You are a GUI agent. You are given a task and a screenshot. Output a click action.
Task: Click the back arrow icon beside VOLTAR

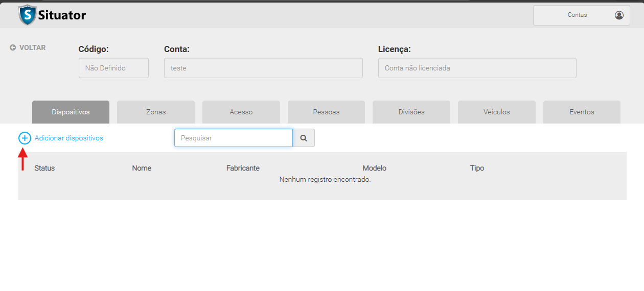click(x=13, y=47)
